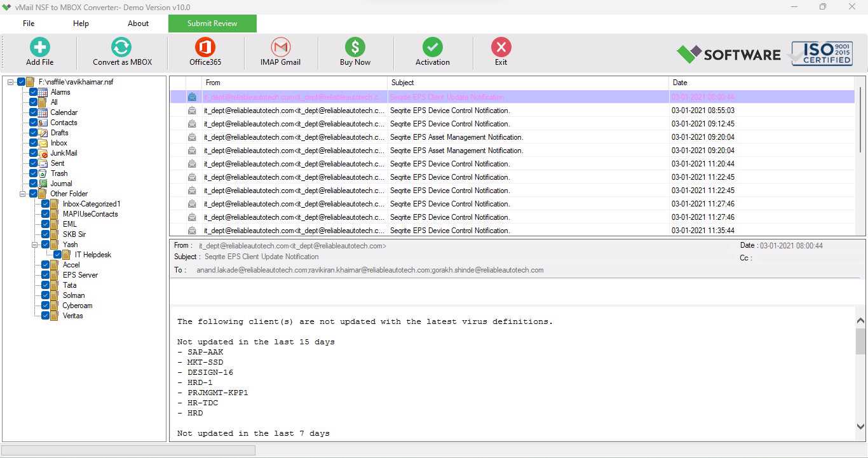Toggle the Inbox-Categorized1 checkbox
Screen dimensions: 868x458
[x=45, y=204]
